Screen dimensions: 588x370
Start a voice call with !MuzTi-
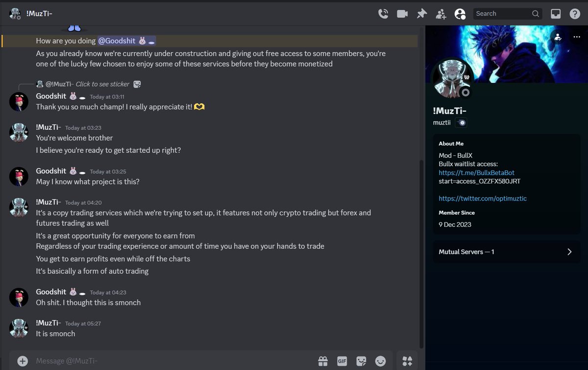[x=383, y=13]
